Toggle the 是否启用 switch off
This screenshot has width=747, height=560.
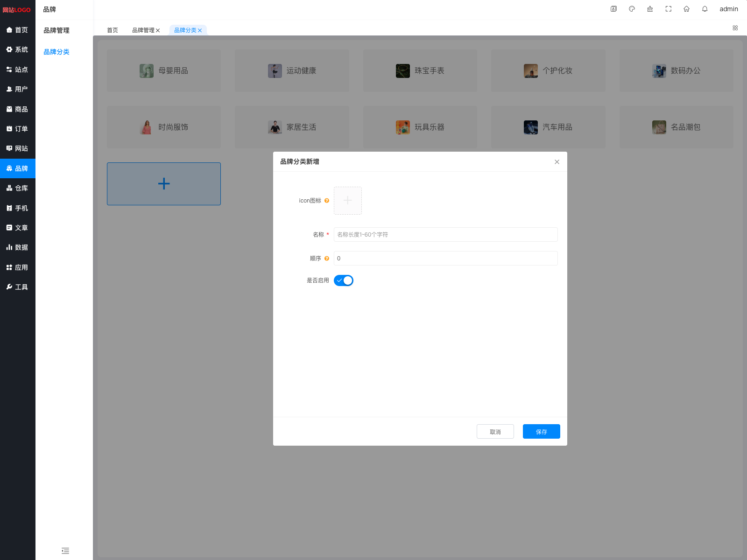click(344, 280)
